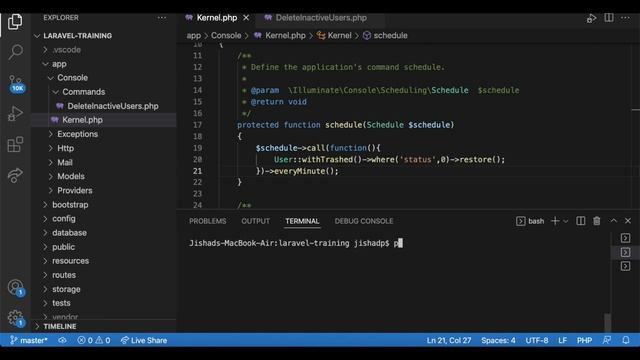Click Ln 21, Col 27 cursor position

pyautogui.click(x=449, y=340)
